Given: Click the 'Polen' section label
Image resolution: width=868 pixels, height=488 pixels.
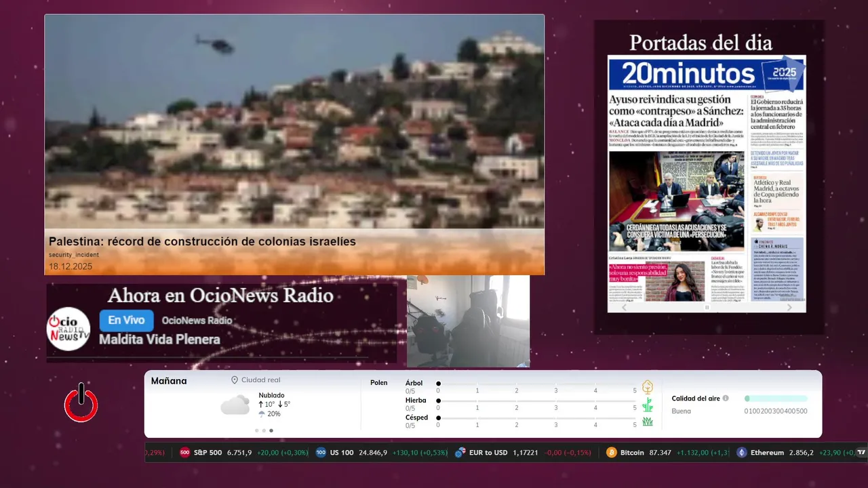Looking at the screenshot, I should pyautogui.click(x=379, y=383).
